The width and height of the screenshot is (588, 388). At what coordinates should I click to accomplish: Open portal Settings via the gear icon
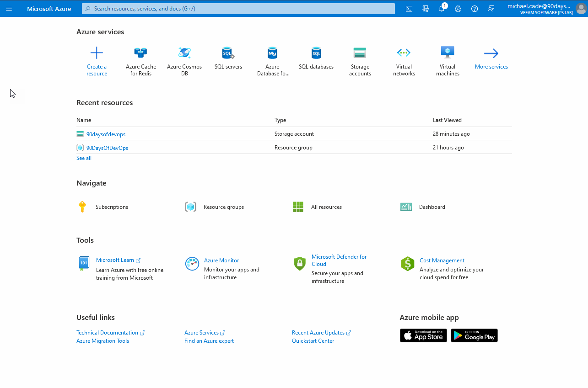[458, 8]
